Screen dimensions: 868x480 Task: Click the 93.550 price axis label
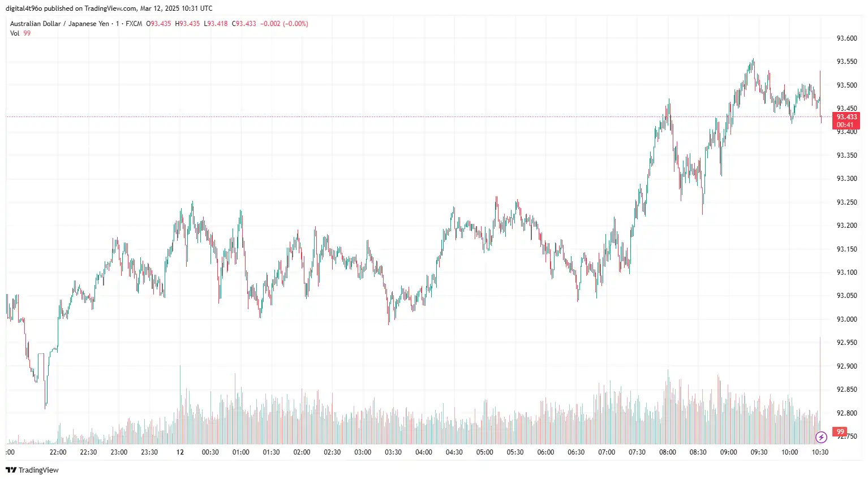846,62
